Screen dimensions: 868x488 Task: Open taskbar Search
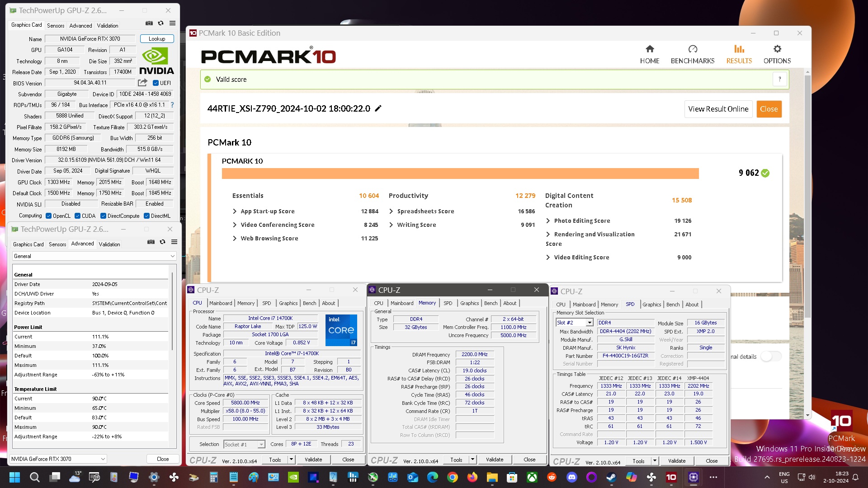[34, 477]
